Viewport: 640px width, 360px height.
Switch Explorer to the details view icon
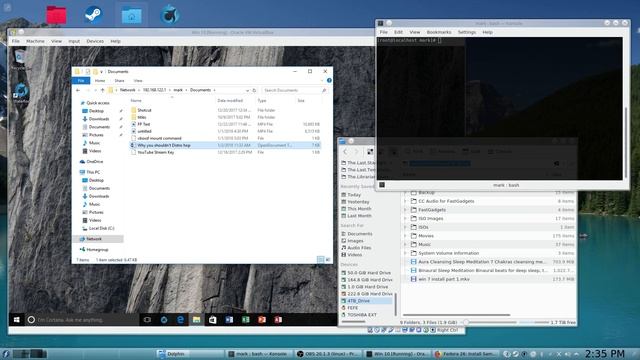pyautogui.click(x=320, y=260)
